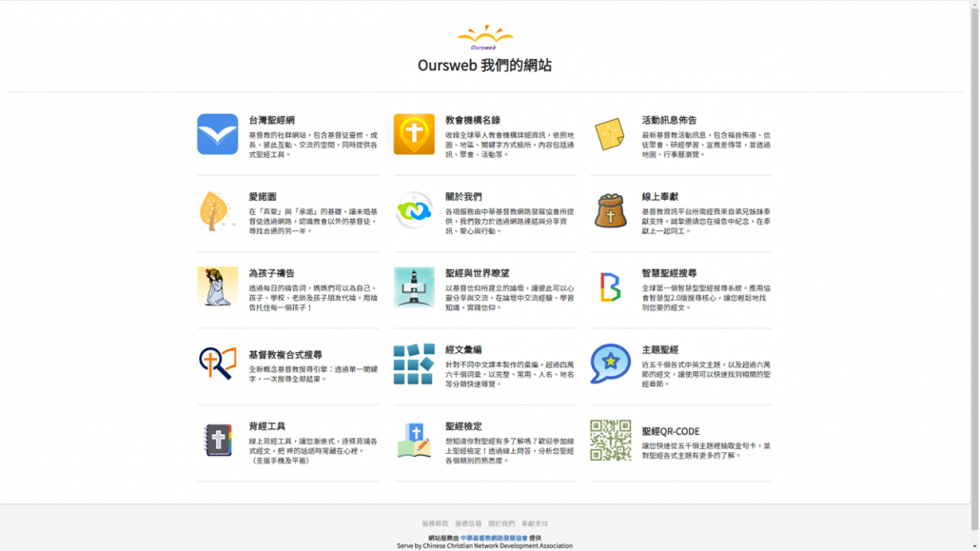The height and width of the screenshot is (551, 980).
Task: Open the 中華基督教網路發展協會 link
Action: 493,538
